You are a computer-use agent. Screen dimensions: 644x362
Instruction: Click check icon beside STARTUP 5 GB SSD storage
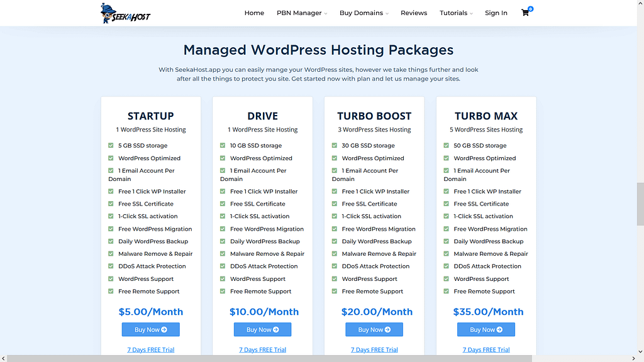(x=111, y=145)
